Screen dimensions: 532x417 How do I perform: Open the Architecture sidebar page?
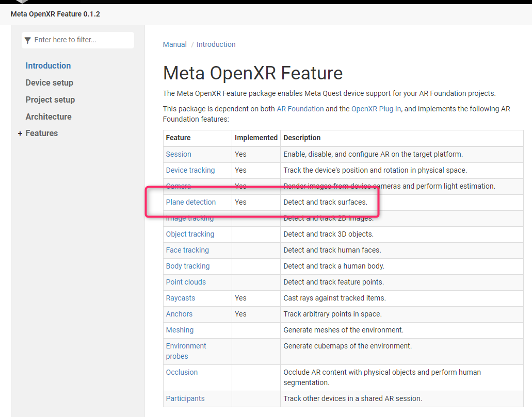pos(49,116)
